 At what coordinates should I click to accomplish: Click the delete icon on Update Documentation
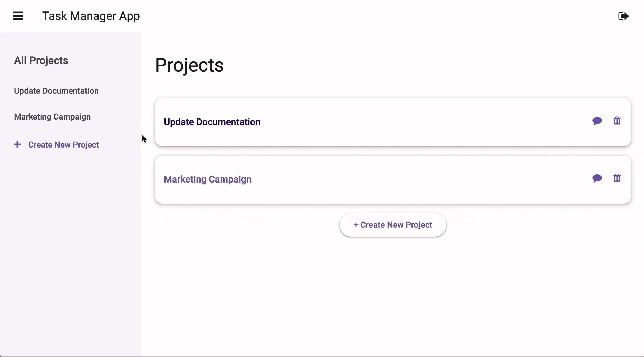click(x=617, y=120)
